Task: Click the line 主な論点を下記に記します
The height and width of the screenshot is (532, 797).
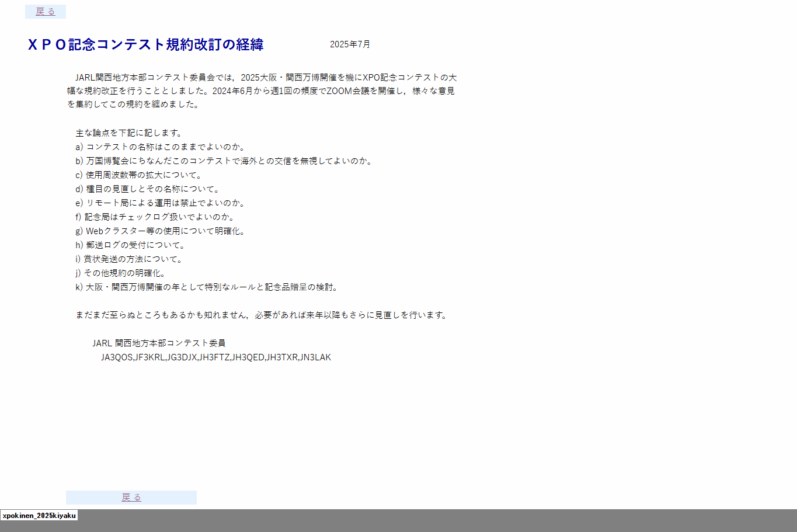Action: click(x=130, y=133)
